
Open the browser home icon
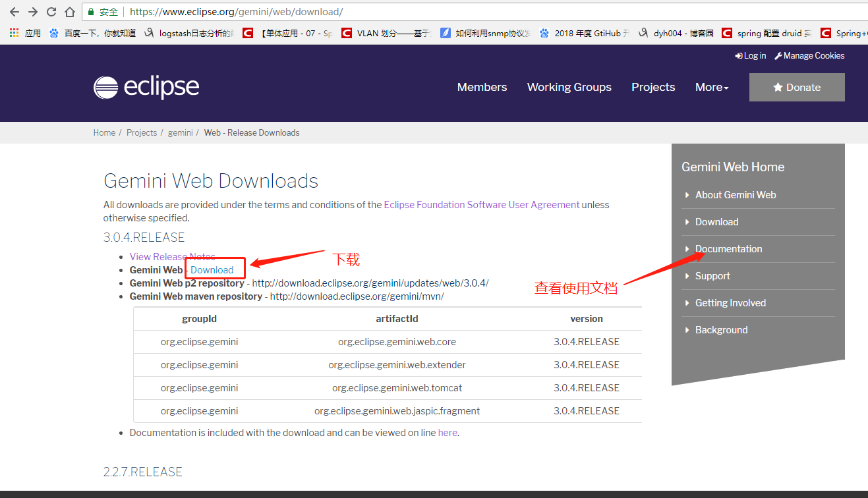(70, 12)
